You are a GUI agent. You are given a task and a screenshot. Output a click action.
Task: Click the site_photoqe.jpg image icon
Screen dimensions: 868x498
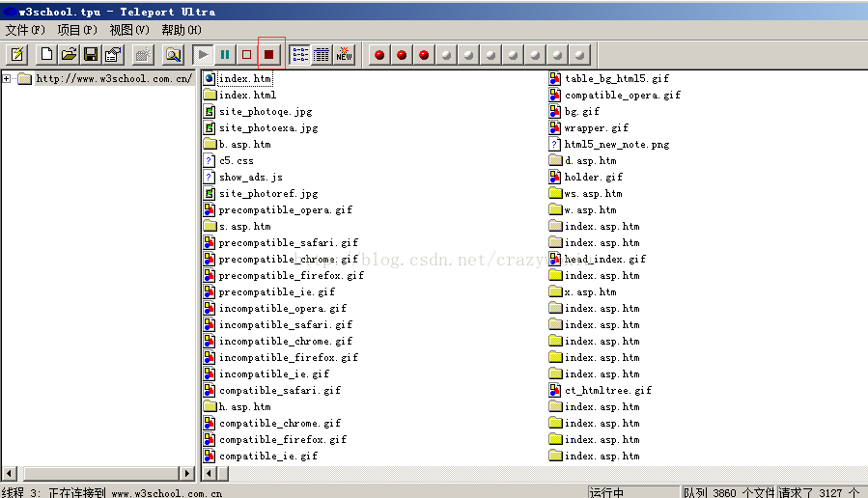[x=210, y=111]
